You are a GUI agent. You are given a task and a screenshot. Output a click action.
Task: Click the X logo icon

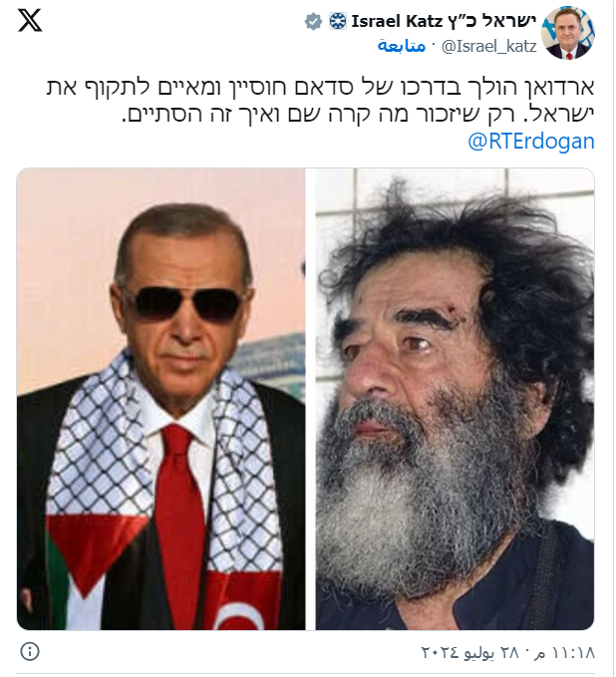pyautogui.click(x=30, y=20)
